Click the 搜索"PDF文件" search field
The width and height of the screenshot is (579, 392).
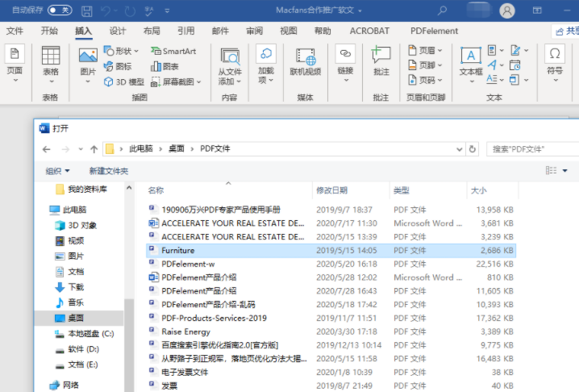coord(533,149)
